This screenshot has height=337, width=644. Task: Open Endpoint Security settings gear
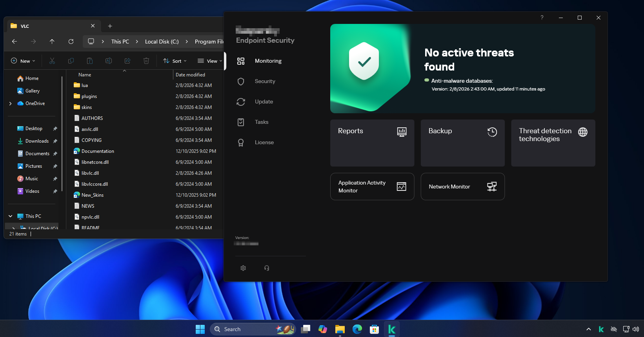[x=243, y=268]
